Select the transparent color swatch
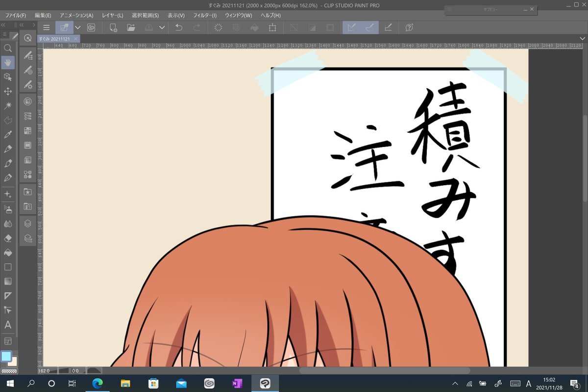Viewport: 588px width, 392px height. point(9,371)
